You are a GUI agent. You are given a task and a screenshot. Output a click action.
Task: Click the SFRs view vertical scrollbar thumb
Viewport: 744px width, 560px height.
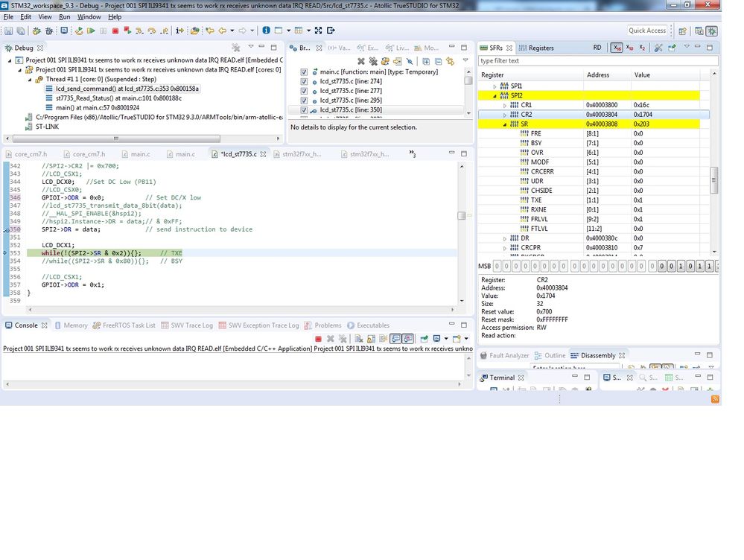713,180
